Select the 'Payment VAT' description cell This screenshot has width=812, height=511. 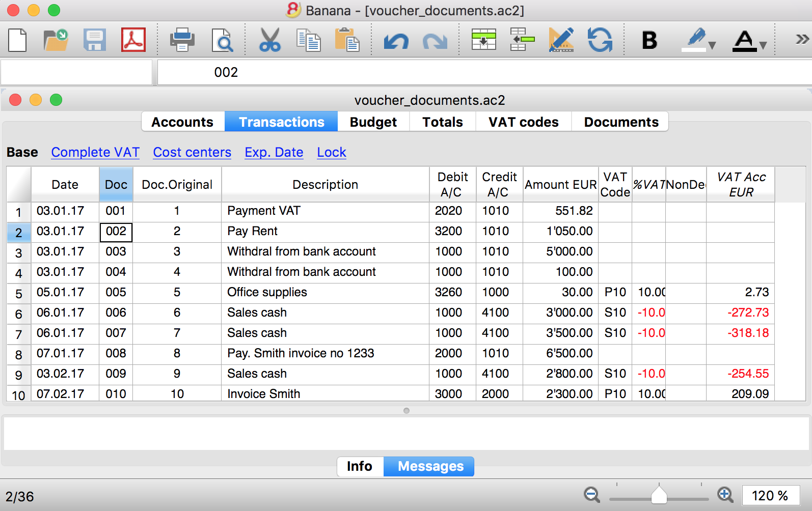(325, 211)
